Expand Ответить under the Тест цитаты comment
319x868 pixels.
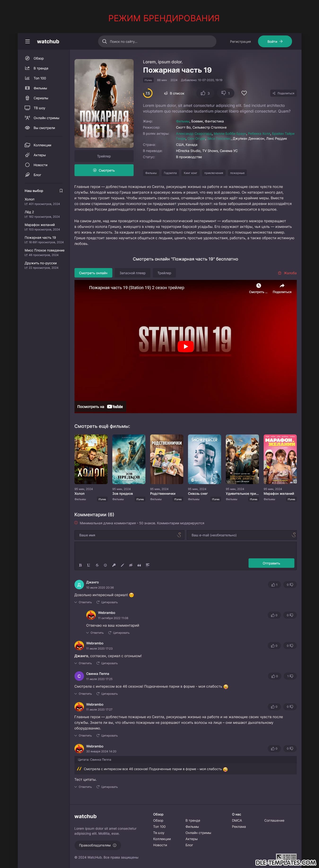coord(83,787)
